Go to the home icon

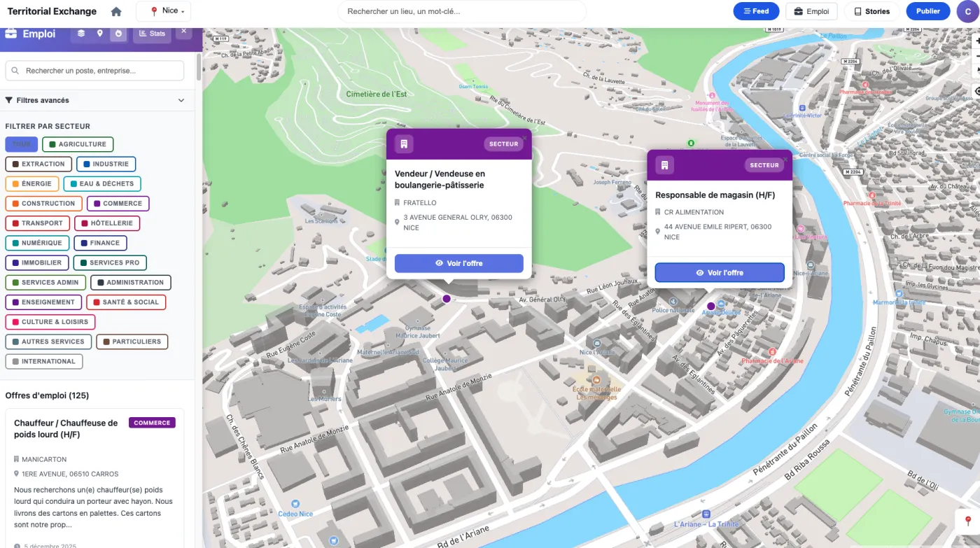click(x=116, y=12)
